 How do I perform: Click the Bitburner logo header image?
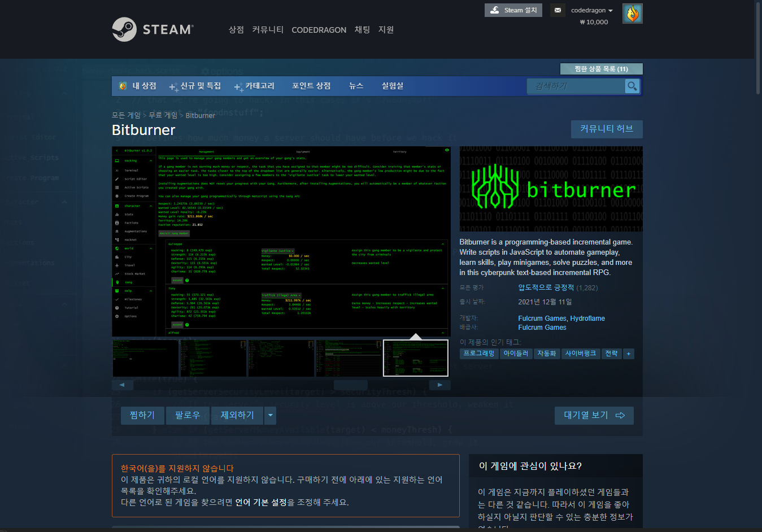pyautogui.click(x=551, y=189)
